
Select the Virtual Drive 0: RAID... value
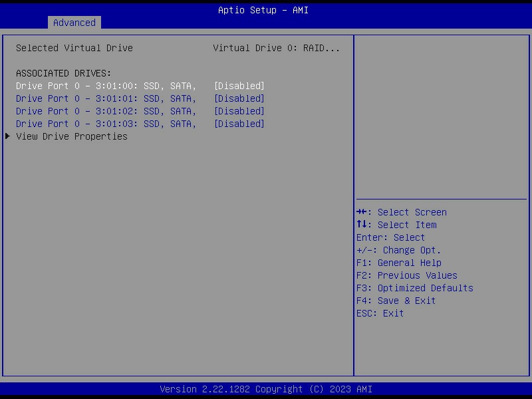pyautogui.click(x=276, y=48)
